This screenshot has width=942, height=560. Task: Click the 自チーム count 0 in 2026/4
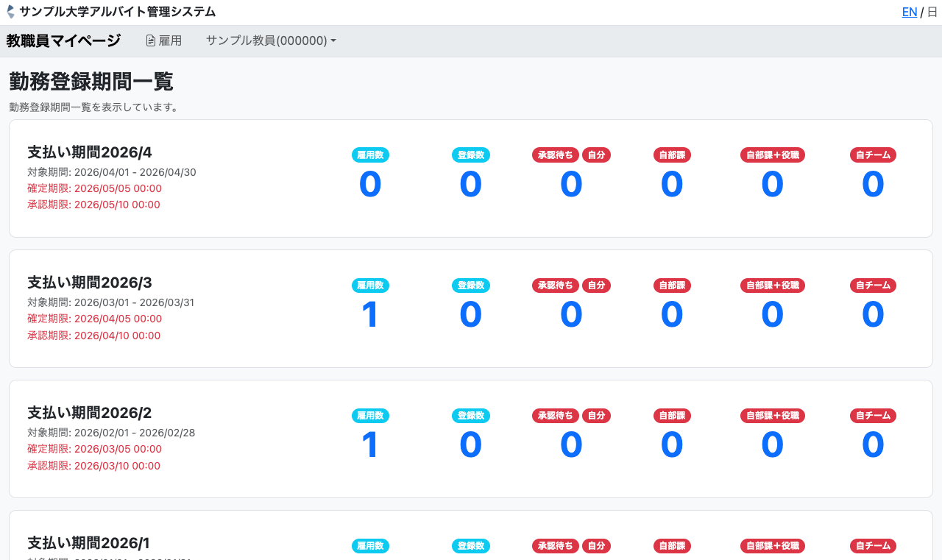(x=873, y=184)
